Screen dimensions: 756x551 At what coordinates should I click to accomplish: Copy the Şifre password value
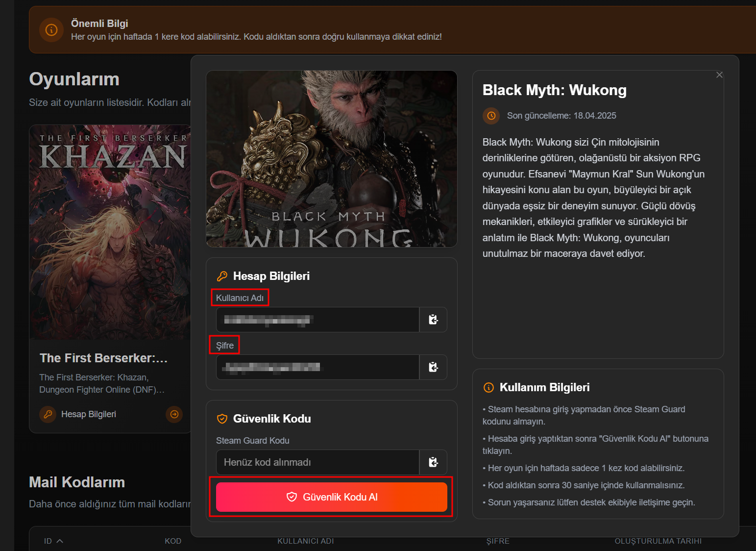click(433, 367)
